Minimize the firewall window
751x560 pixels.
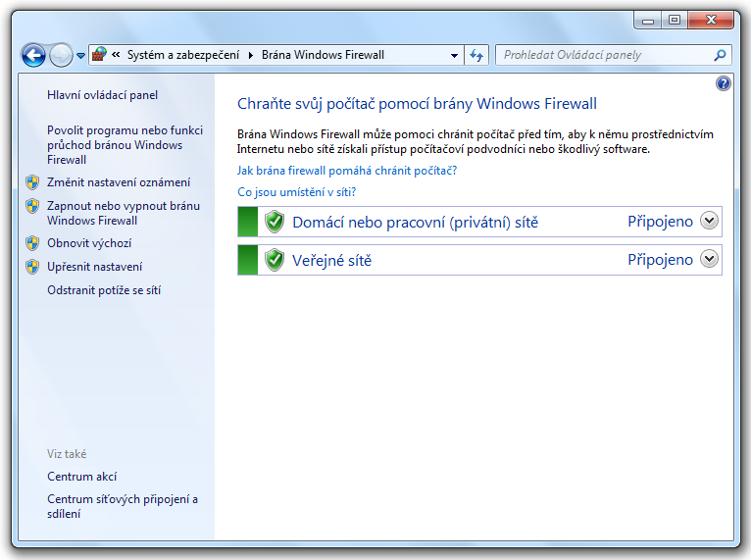point(648,21)
